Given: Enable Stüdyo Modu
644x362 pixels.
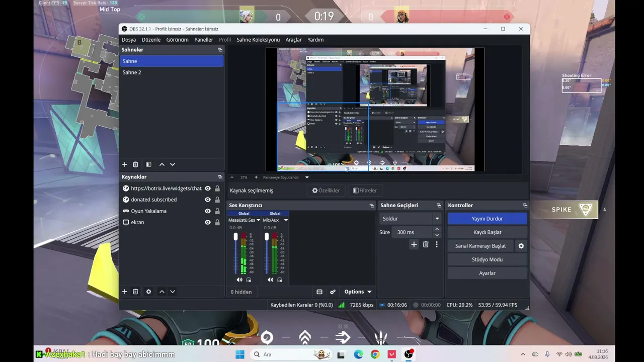Looking at the screenshot, I should 487,259.
